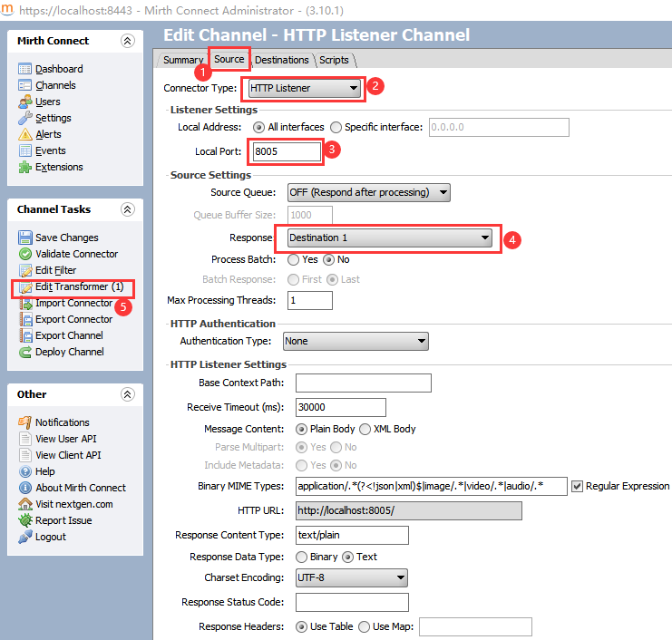Open Settings wrench icon
This screenshot has width=672, height=640.
click(24, 118)
